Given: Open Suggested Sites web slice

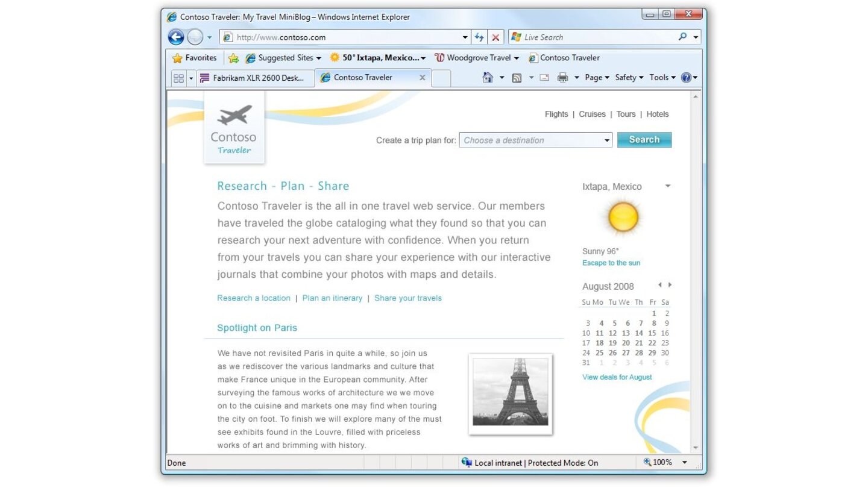Looking at the screenshot, I should coord(283,58).
